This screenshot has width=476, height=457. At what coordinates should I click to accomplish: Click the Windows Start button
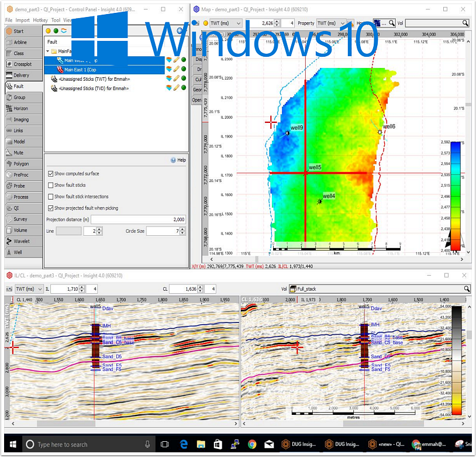(13, 445)
